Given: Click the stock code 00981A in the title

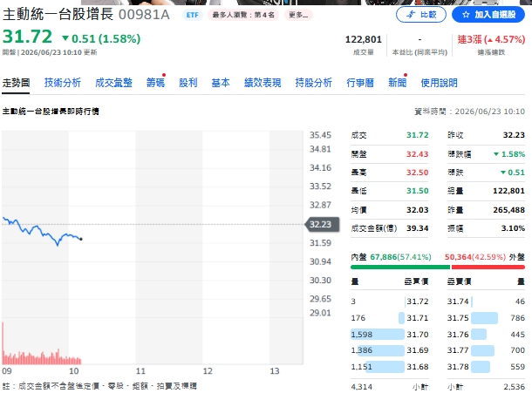Looking at the screenshot, I should 144,15.
